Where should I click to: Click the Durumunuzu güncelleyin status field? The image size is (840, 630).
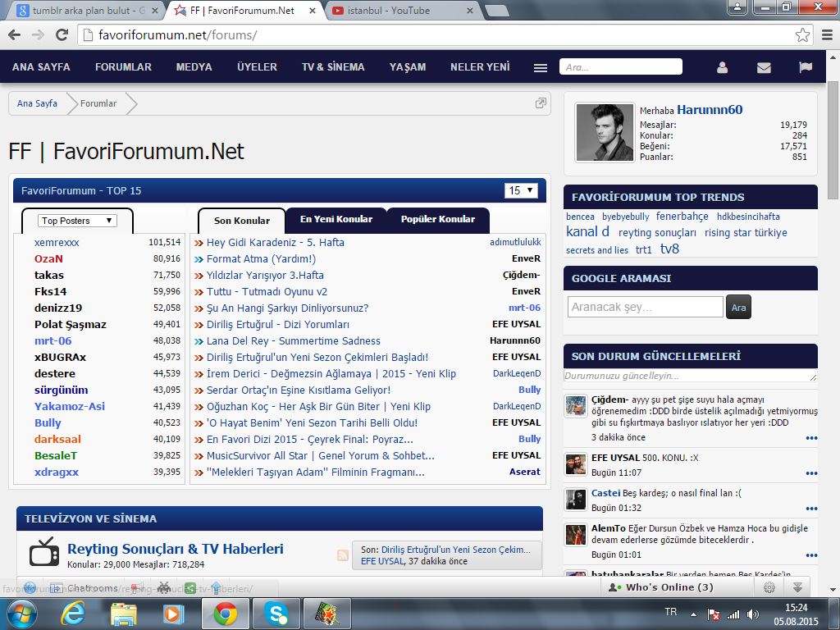(x=689, y=376)
